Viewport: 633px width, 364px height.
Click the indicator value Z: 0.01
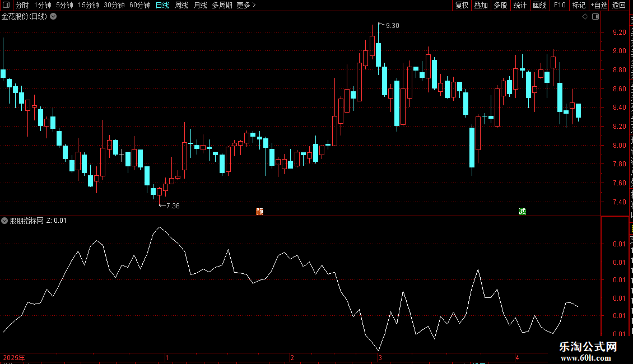pos(57,221)
